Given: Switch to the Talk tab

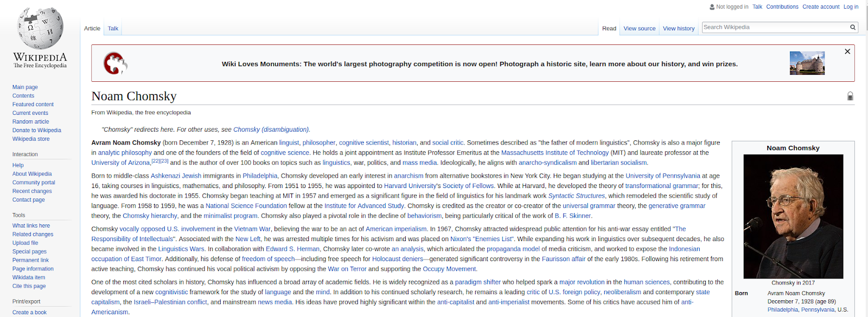Looking at the screenshot, I should [x=113, y=28].
